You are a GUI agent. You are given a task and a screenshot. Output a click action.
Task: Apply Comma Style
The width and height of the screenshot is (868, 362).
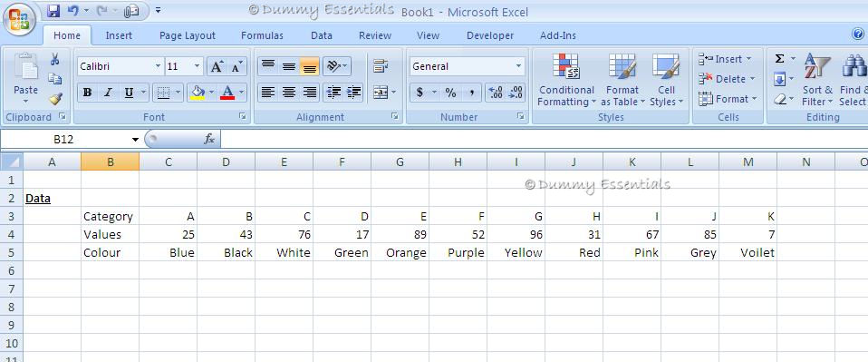point(472,93)
